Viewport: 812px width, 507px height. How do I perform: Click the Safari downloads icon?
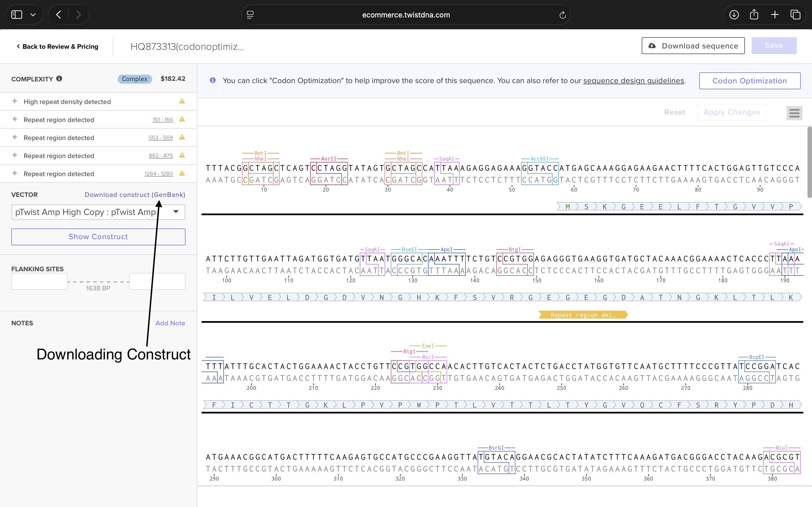coord(734,15)
